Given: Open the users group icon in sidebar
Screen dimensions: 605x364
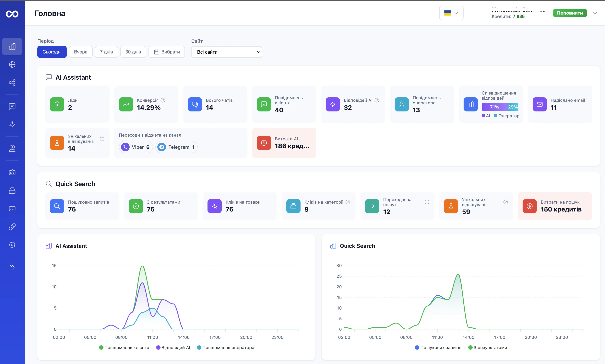Looking at the screenshot, I should (x=12, y=148).
